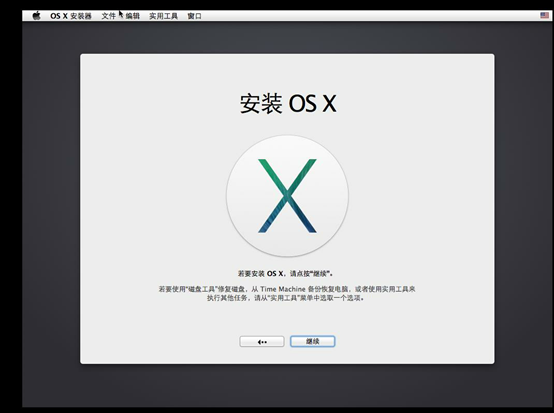
Task: Click the Time Machine text in description
Action: [x=283, y=289]
